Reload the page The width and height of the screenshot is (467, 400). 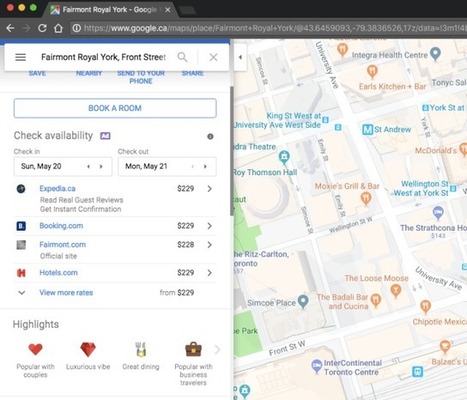coord(42,28)
